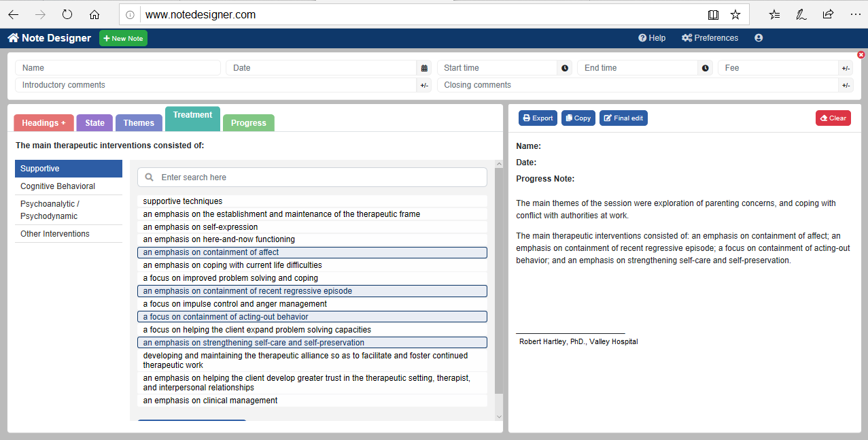Viewport: 868px width, 440px height.
Task: Switch to the Themes tab
Action: [139, 123]
